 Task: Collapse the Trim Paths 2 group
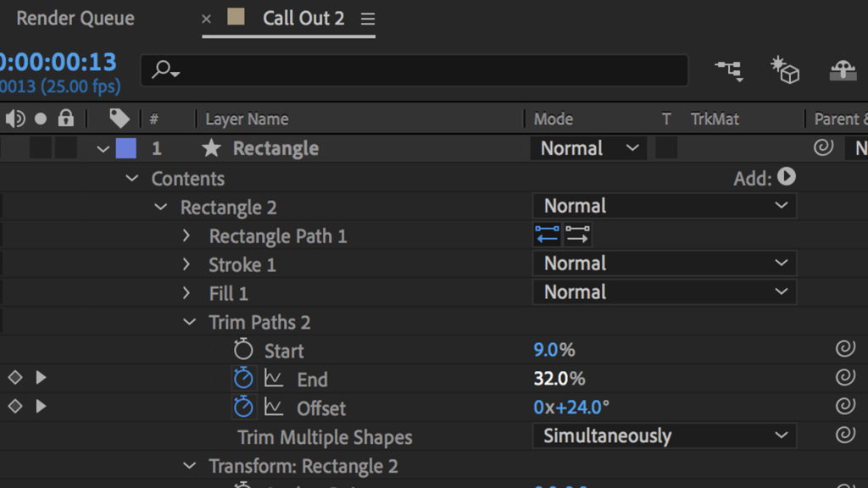tap(190, 322)
